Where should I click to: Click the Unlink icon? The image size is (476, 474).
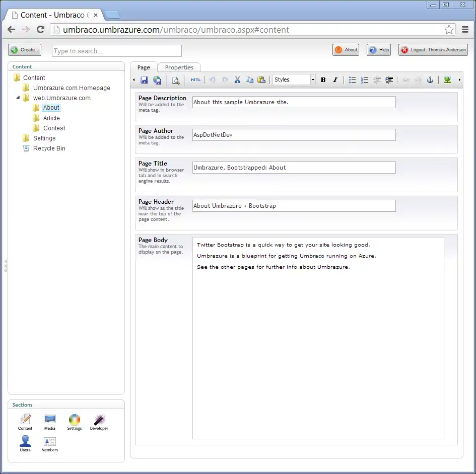(418, 80)
